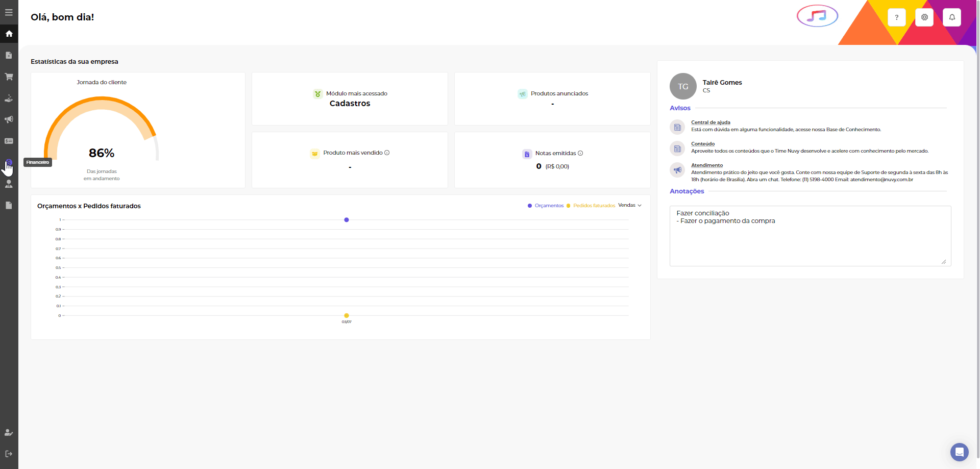Viewport: 980px width, 469px height.
Task: Expand the Vendas dropdown on the chart
Action: point(630,205)
